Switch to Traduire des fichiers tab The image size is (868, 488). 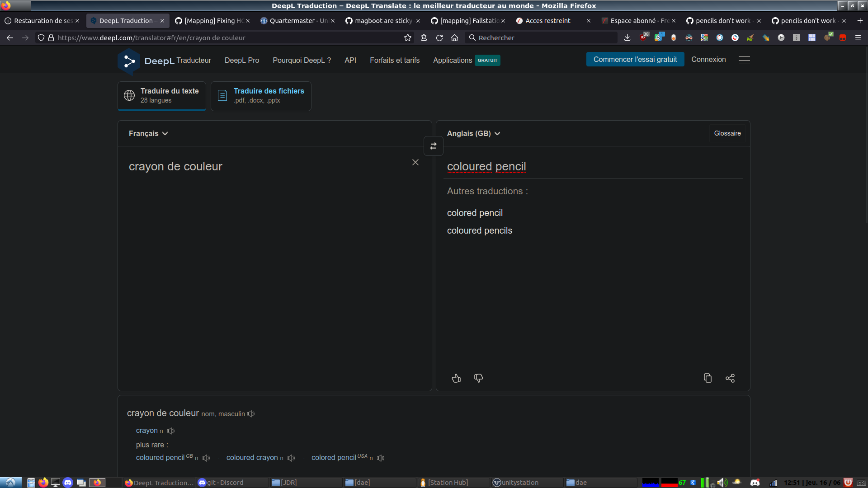[x=261, y=96]
